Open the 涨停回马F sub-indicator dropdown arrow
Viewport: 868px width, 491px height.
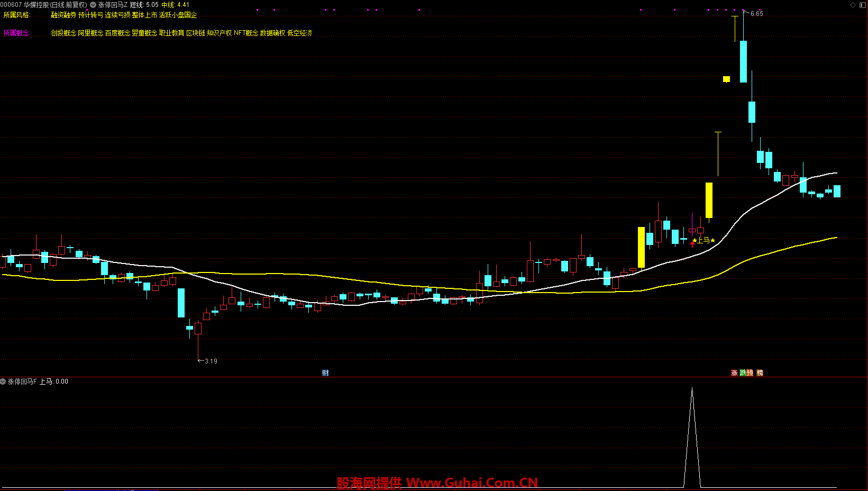[x=3, y=381]
